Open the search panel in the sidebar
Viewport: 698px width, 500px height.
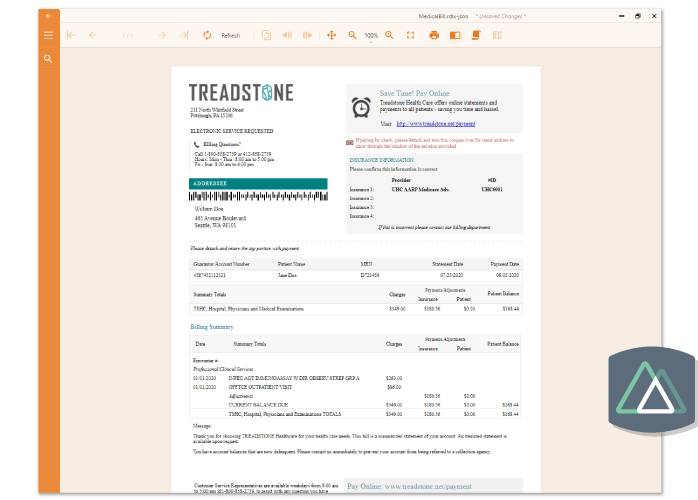coord(47,59)
